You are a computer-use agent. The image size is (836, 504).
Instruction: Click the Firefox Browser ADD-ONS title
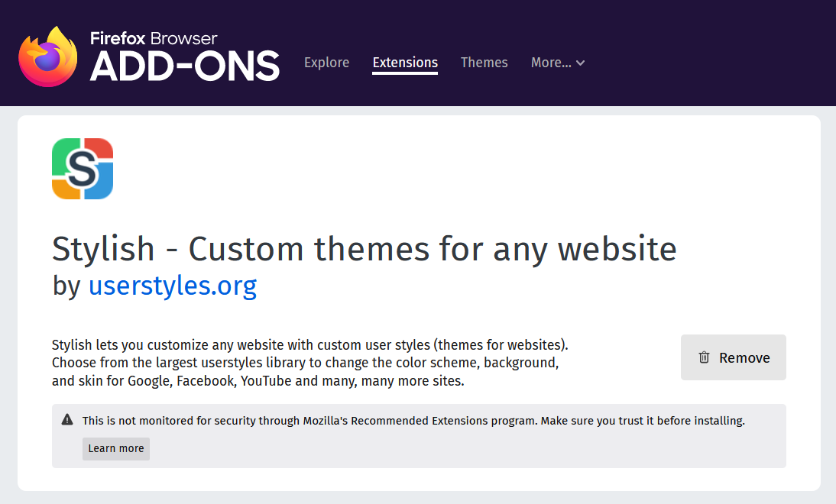[x=184, y=57]
